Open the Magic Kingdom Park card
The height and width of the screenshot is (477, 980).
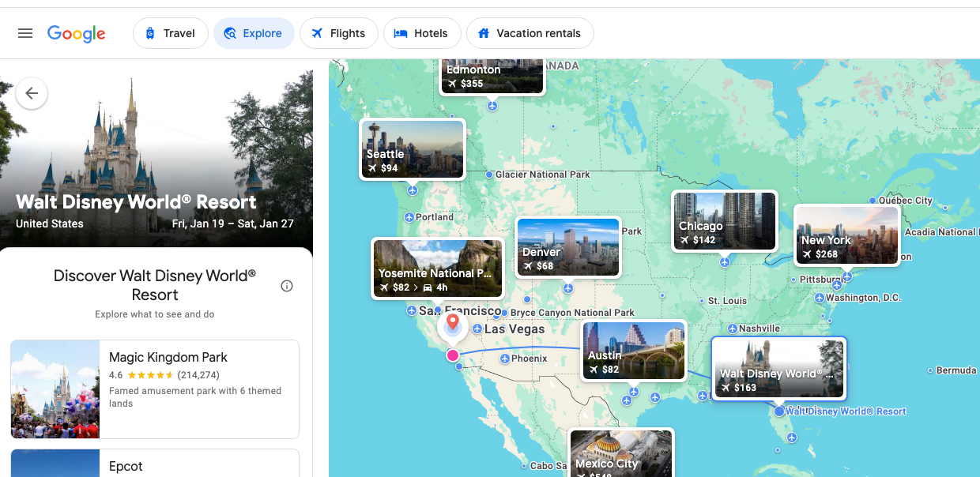[155, 389]
